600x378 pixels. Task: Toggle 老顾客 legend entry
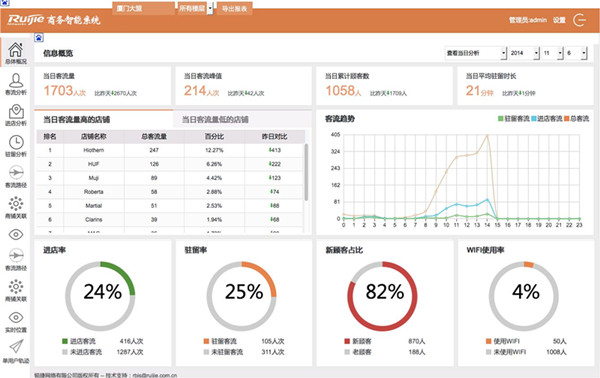click(x=358, y=352)
